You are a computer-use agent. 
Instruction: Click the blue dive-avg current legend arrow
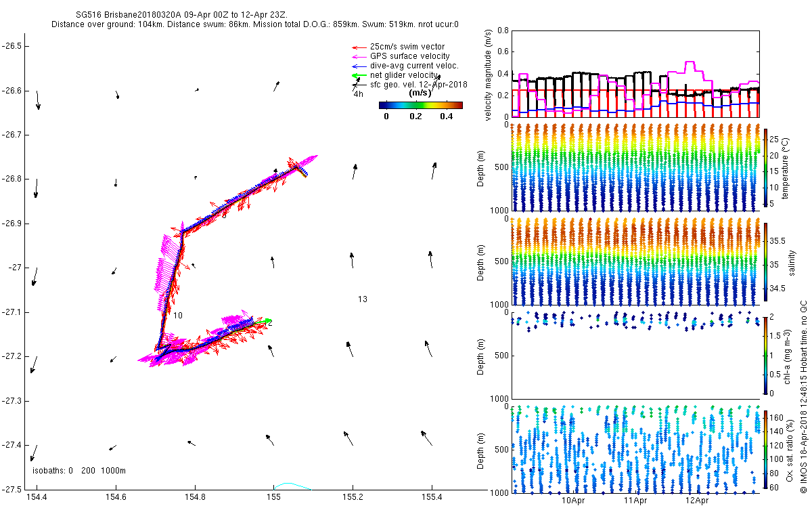coord(359,66)
